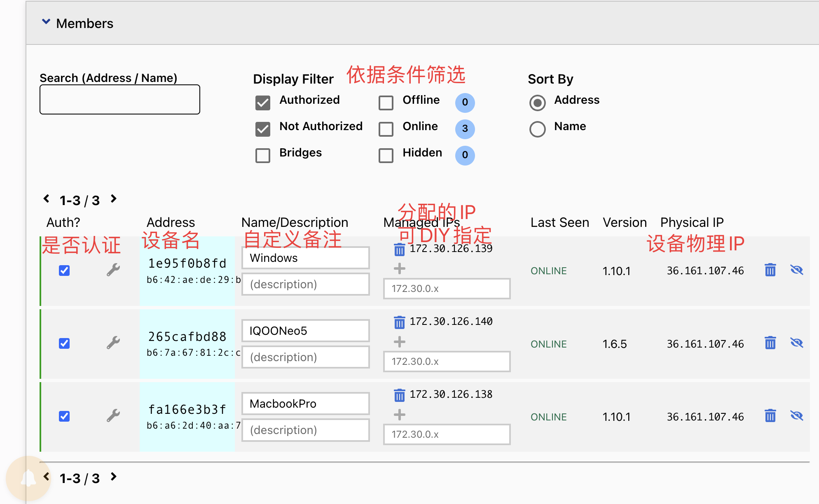Sort members by Name
The width and height of the screenshot is (819, 504).
537,129
